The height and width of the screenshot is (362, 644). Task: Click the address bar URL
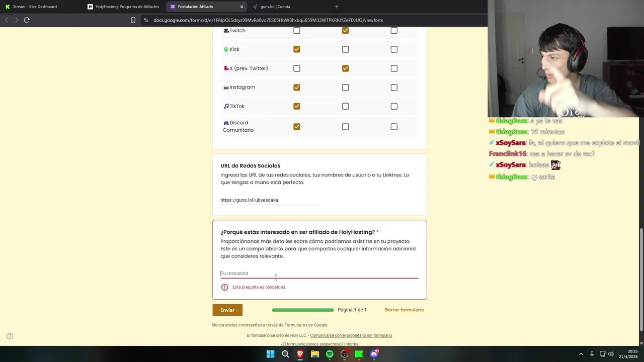268,20
